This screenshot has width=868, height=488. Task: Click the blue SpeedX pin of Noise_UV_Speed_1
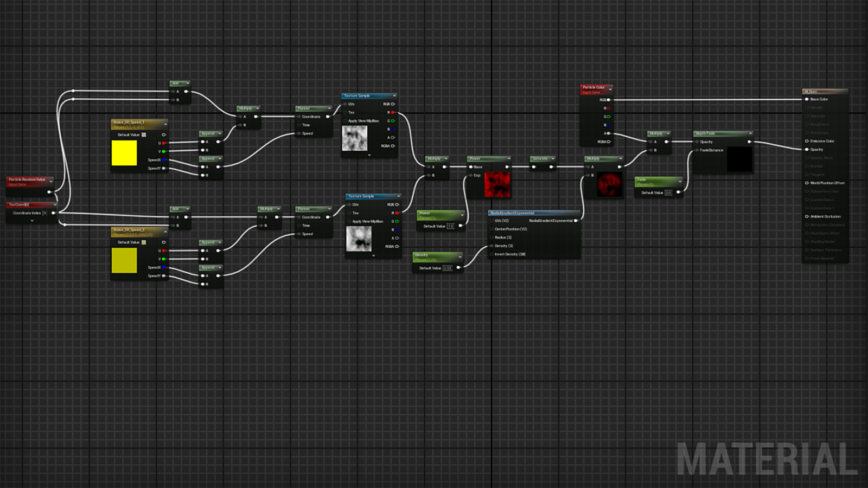[x=163, y=160]
